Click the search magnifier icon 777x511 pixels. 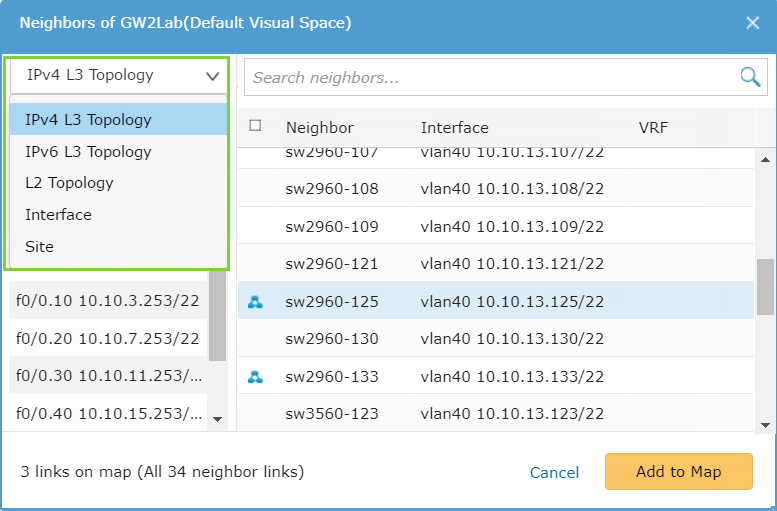(750, 77)
